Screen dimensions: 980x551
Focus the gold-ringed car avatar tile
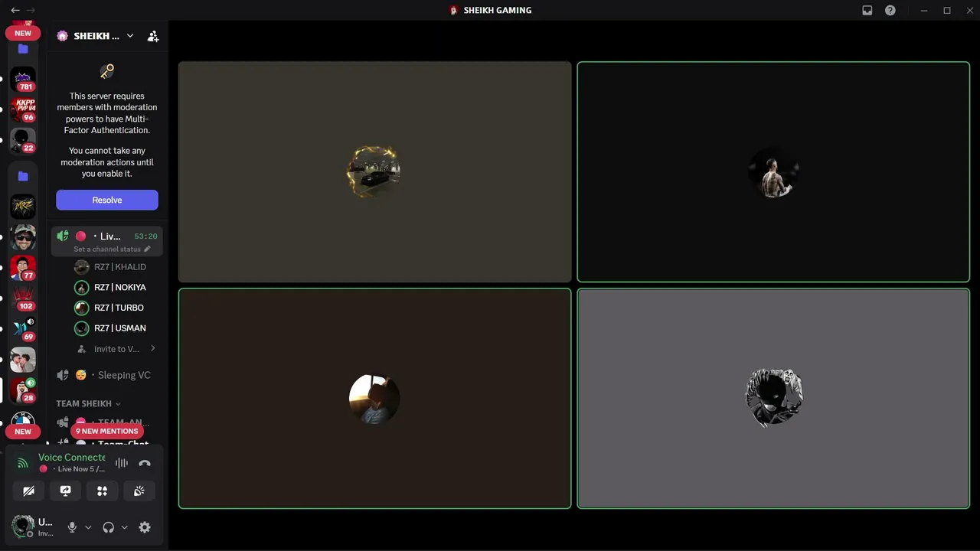375,172
